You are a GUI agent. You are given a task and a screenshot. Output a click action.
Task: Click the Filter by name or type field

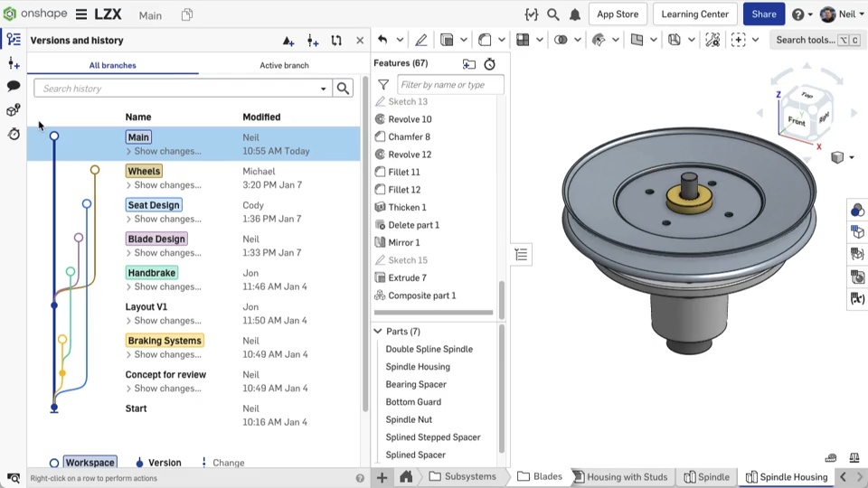pyautogui.click(x=450, y=85)
